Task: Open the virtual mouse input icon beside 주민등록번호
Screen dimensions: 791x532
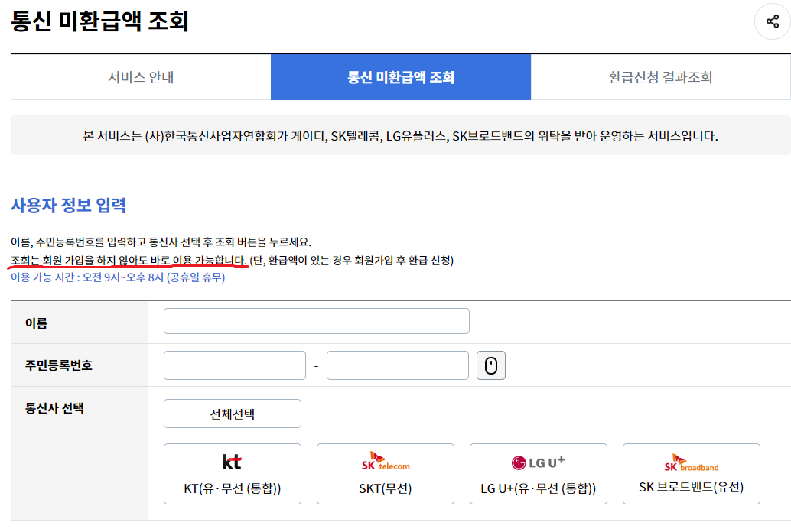Action: (491, 365)
